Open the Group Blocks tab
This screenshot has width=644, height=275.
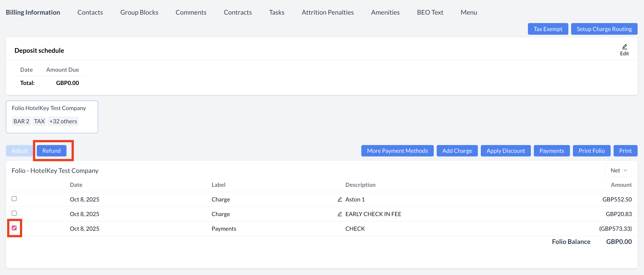click(x=139, y=12)
